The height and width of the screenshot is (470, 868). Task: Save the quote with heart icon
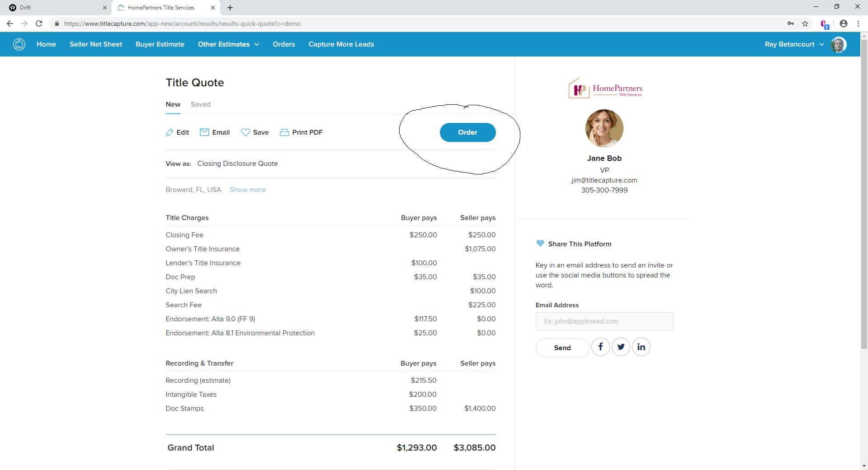coord(245,132)
